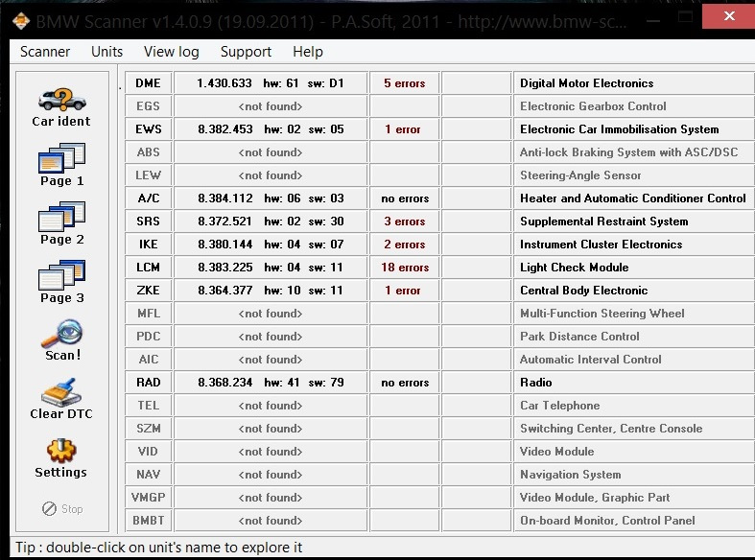Viewport: 755px width, 560px height.
Task: Select the VMGP unit button
Action: pyautogui.click(x=149, y=498)
